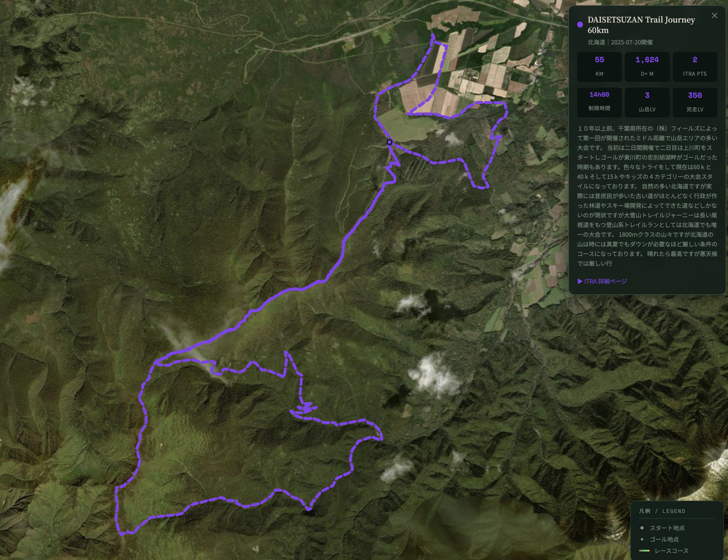Click the 凡例 / LEGEND header
728x560 pixels.
click(662, 511)
